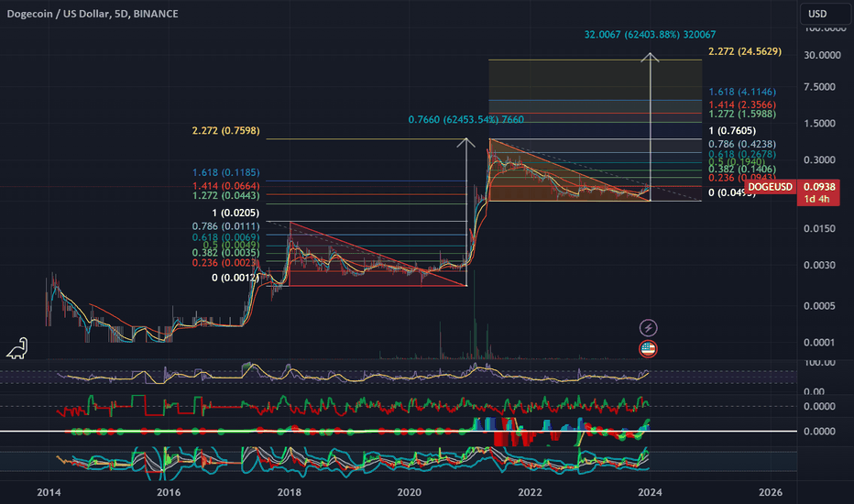
Task: Click the 2014 label on time axis
Action: point(49,493)
